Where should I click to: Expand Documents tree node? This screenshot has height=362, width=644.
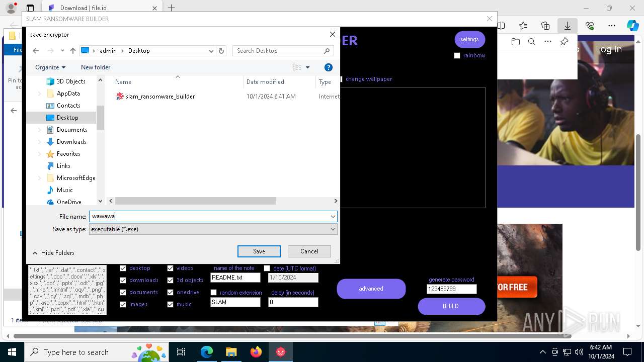[40, 130]
